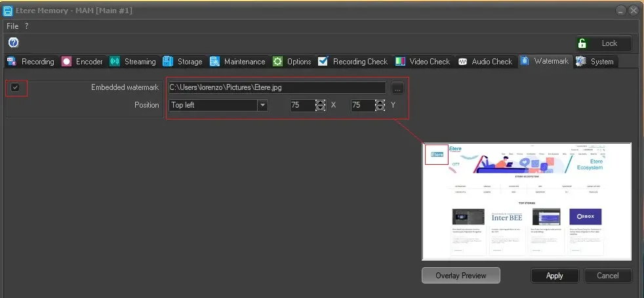Click the watermark file path field
This screenshot has height=298, width=644.
coord(276,87)
